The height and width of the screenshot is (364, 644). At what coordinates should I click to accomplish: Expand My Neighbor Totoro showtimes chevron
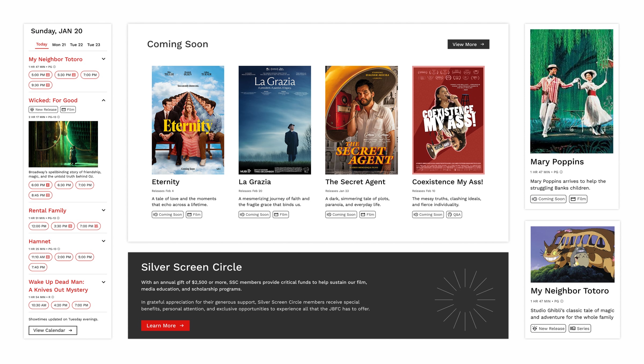click(x=104, y=59)
